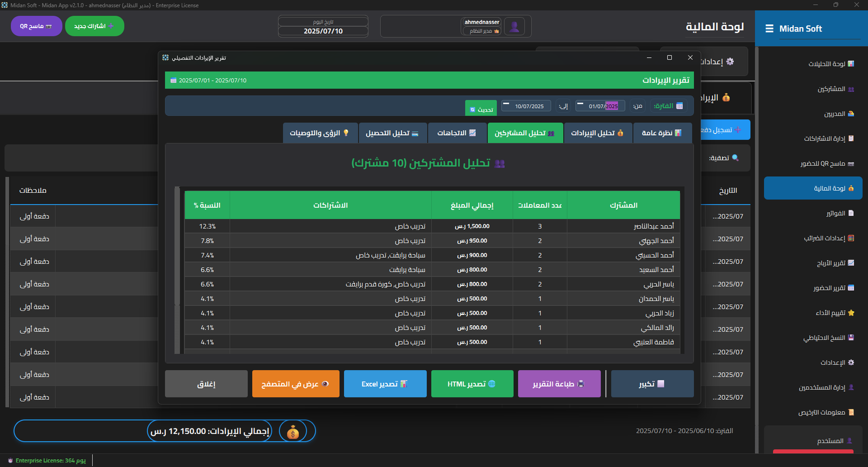868x467 pixels.
Task: Click the من date field showing 01/07/2025
Action: point(601,106)
